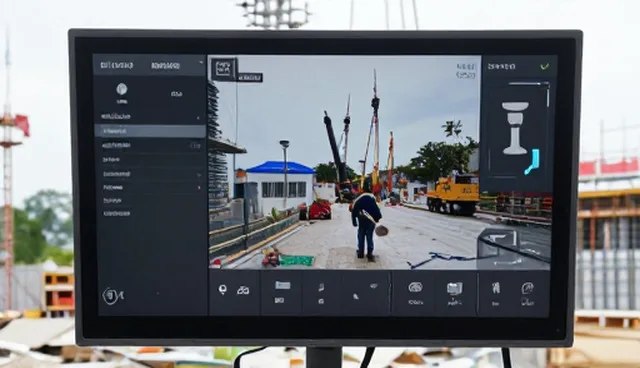Click the location pin icon in bottom toolbar

(x=222, y=290)
